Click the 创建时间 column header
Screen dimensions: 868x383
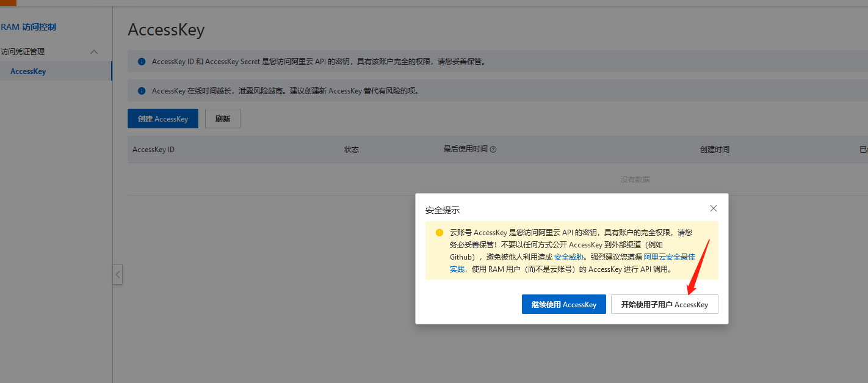pyautogui.click(x=715, y=150)
